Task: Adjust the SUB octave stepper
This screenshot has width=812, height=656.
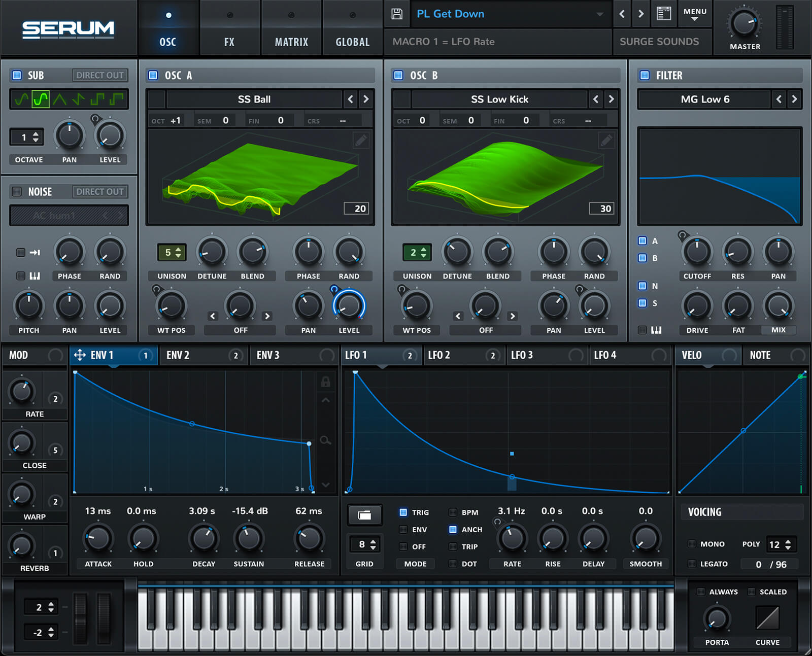Action: point(27,137)
